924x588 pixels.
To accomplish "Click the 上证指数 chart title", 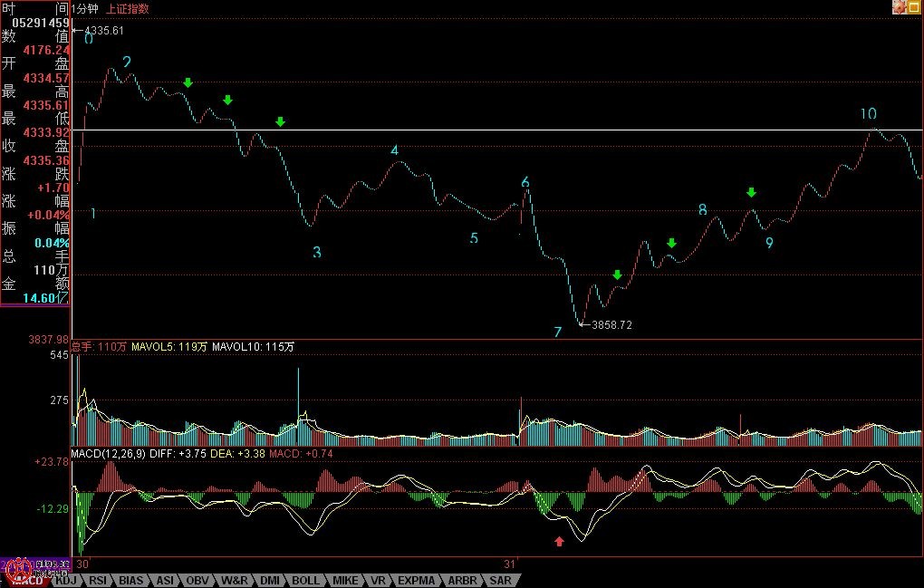I will pos(128,8).
